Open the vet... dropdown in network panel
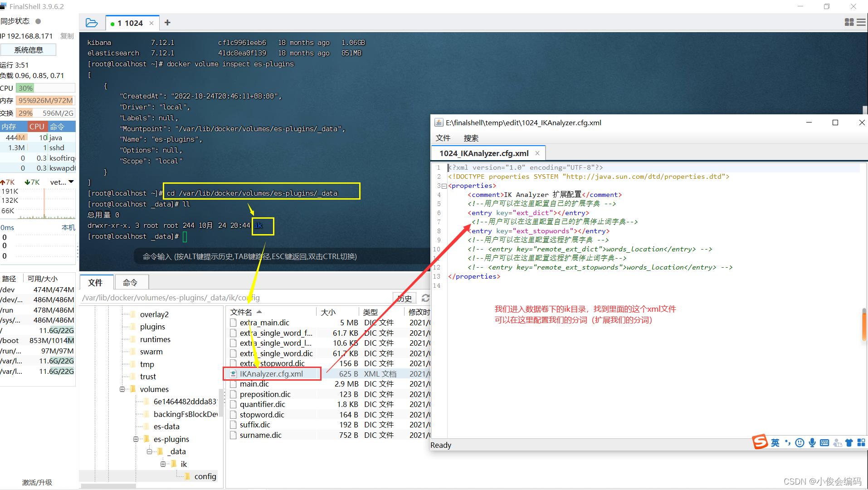Screen dimensions: 868x490 61,182
